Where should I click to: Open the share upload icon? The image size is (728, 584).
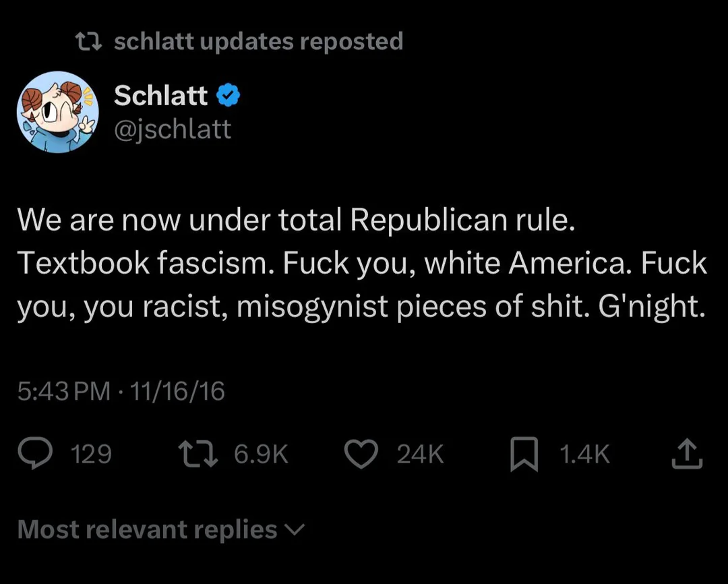click(x=687, y=454)
